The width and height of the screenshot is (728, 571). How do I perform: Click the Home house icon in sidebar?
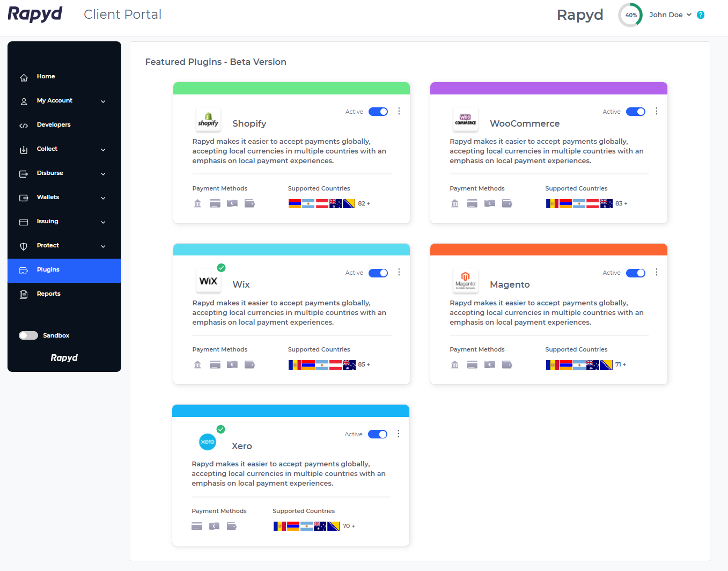[x=24, y=78]
